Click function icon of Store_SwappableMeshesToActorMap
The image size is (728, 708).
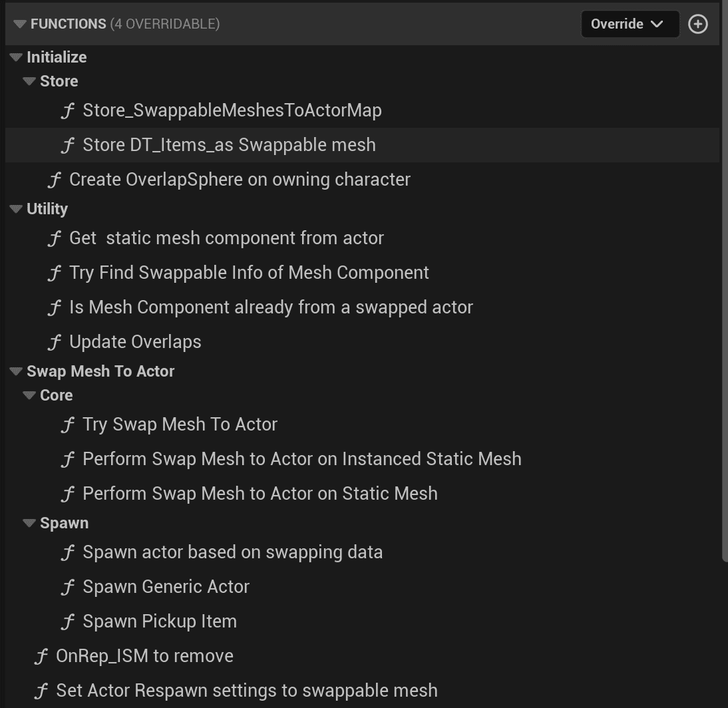click(68, 111)
